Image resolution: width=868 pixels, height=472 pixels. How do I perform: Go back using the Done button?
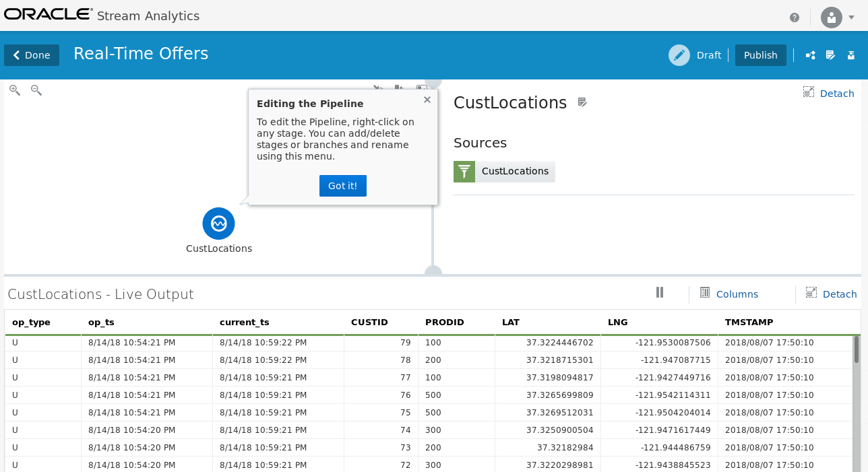point(32,55)
